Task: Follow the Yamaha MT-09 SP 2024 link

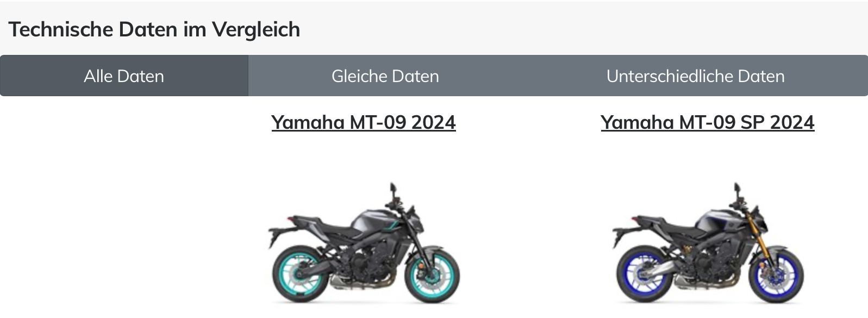Action: coord(707,122)
